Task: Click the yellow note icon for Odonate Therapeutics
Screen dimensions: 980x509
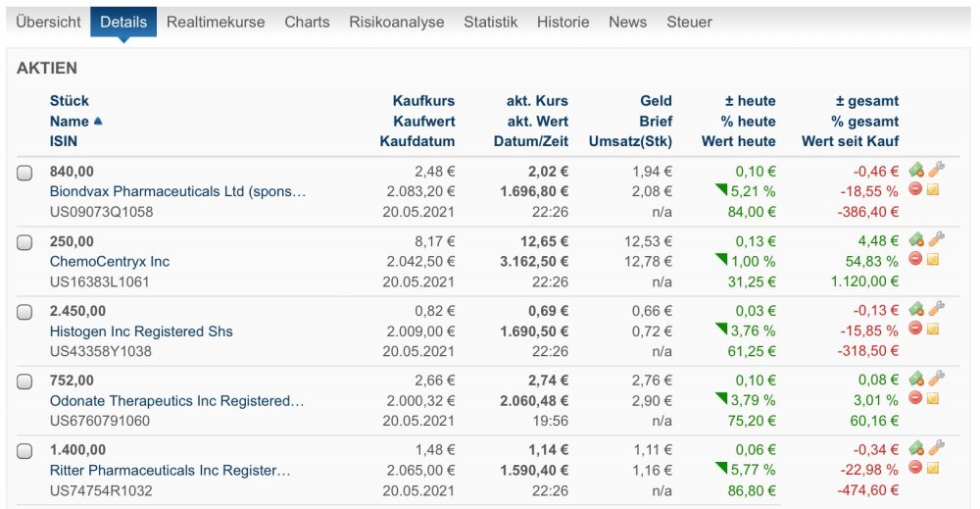Action: [933, 398]
